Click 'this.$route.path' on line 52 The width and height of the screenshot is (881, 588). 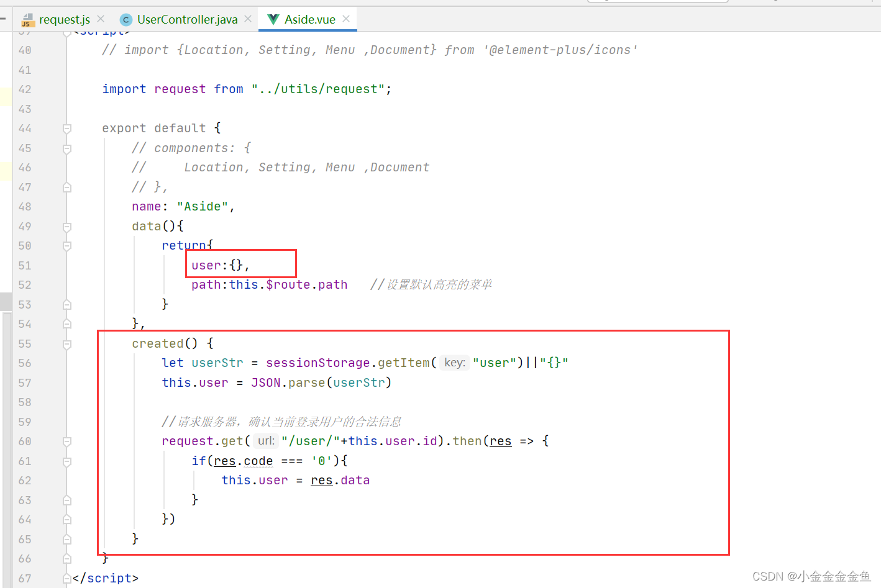(x=288, y=285)
